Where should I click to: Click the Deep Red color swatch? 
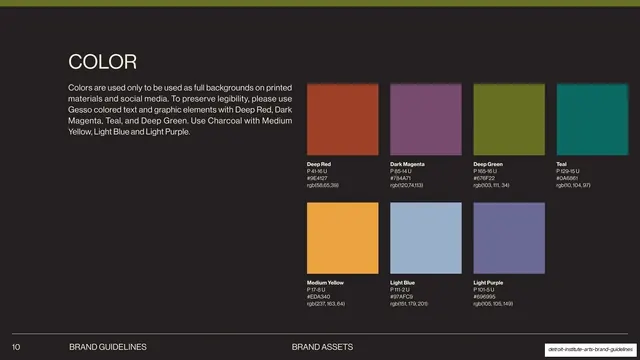(342, 120)
